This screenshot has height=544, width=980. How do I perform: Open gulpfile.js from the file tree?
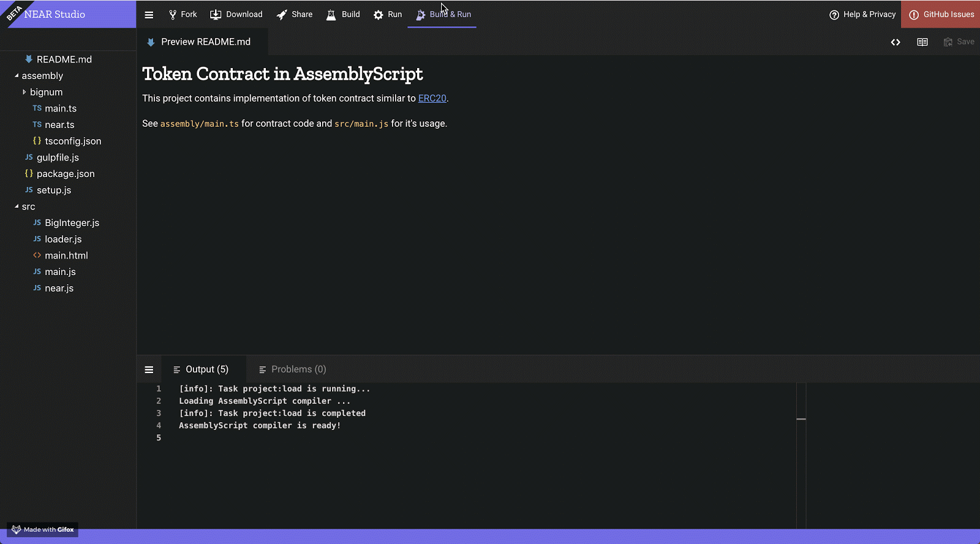[58, 157]
